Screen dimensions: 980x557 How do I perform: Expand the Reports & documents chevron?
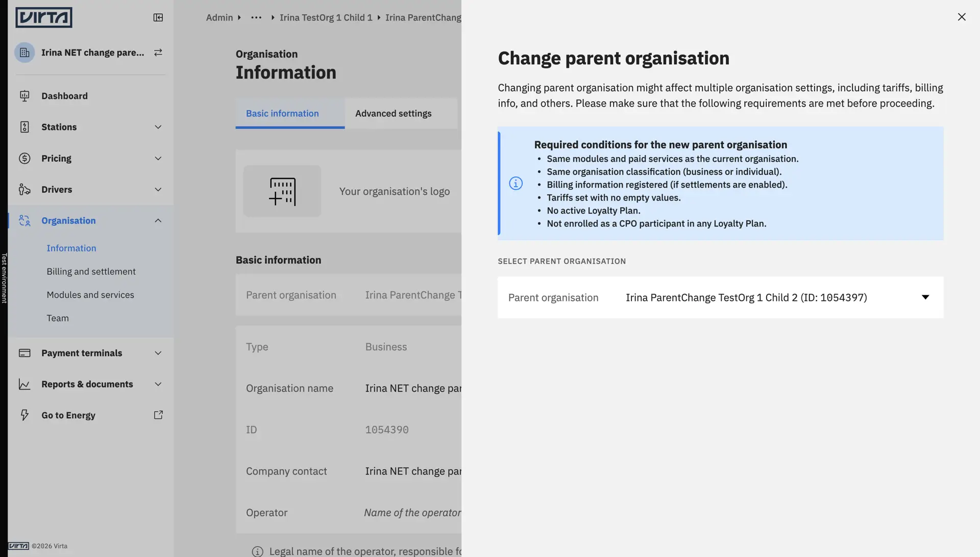click(x=158, y=384)
